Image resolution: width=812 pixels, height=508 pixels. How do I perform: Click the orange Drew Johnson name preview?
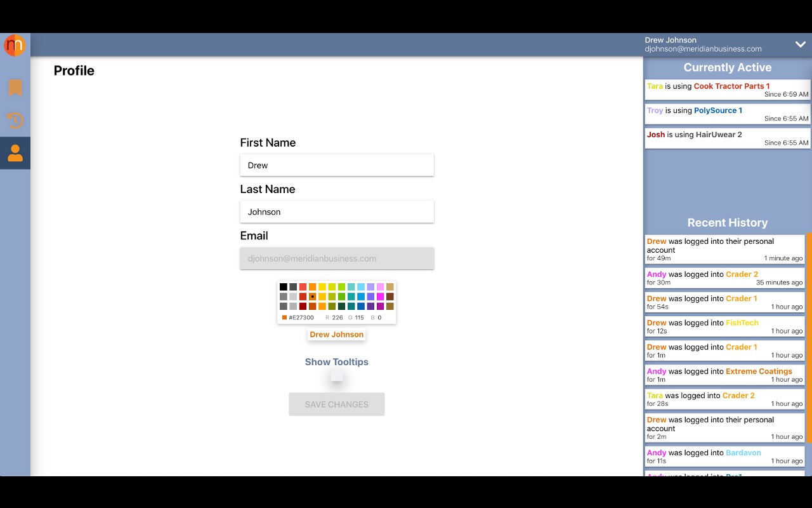[337, 335]
